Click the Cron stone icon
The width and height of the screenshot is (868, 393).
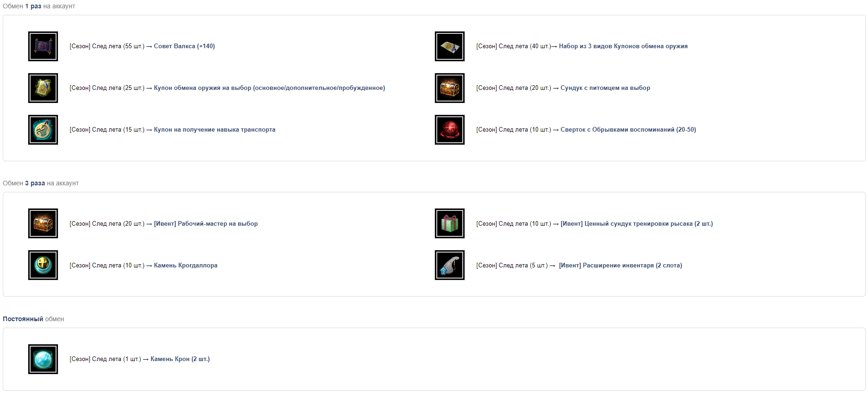(x=43, y=359)
